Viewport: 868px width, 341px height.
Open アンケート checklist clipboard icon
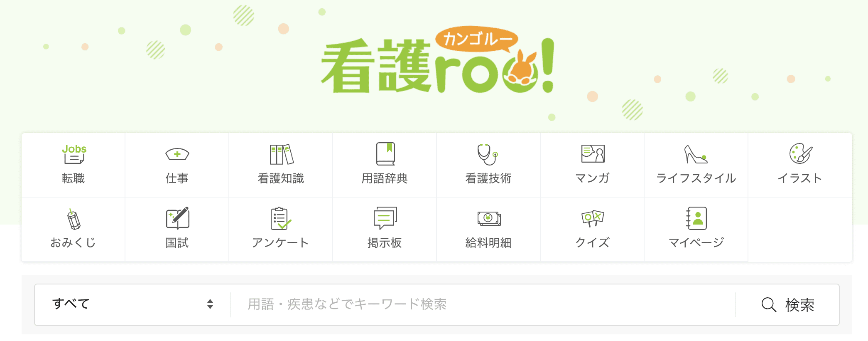tap(281, 218)
